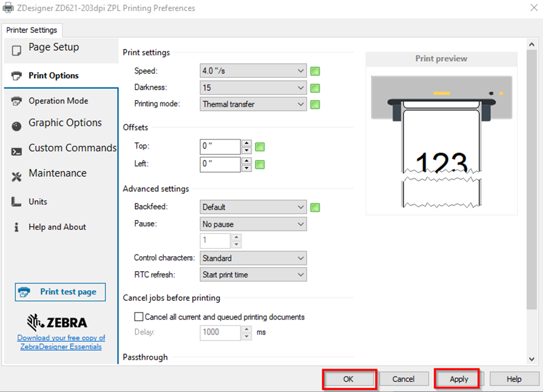This screenshot has height=392, width=543.
Task: Select the Units ruler icon
Action: [x=16, y=202]
